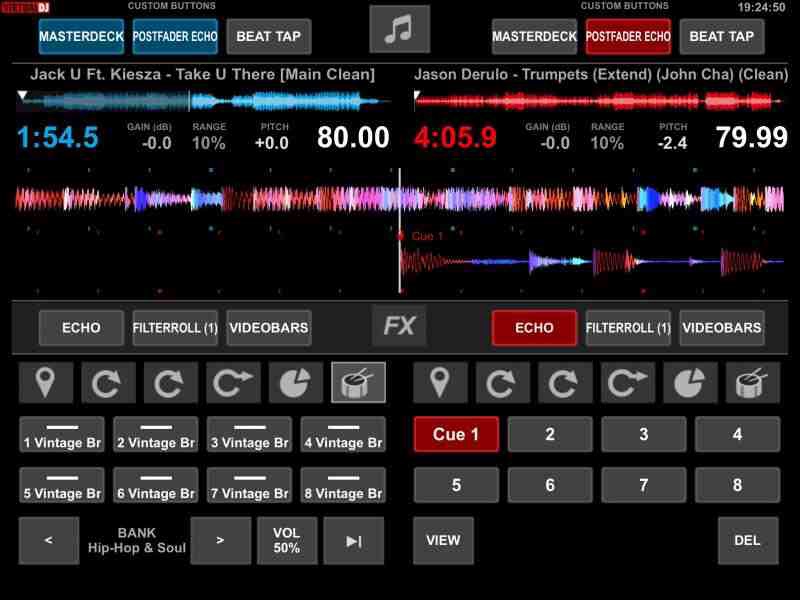Turn off the right deck ECHO effect
Screen dimensions: 800x600
[534, 327]
